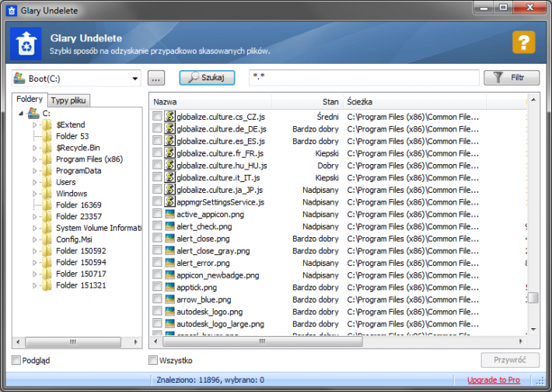Click the icon of appmgrSettingsService.js
The height and width of the screenshot is (392, 552).
pyautogui.click(x=169, y=201)
